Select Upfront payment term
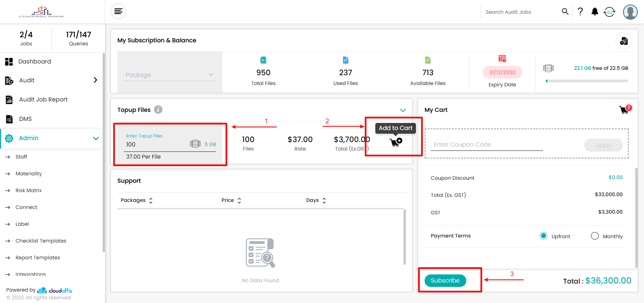 pos(543,236)
